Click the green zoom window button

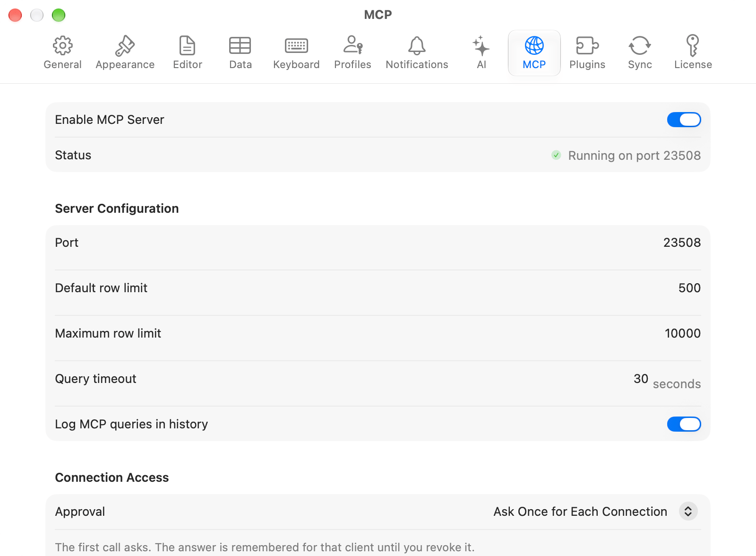pyautogui.click(x=59, y=15)
